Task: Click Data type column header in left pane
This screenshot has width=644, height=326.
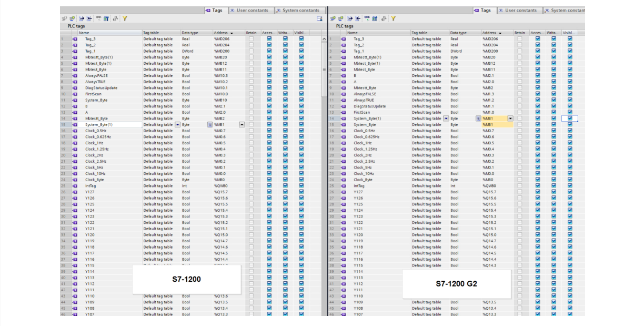Action: point(196,33)
